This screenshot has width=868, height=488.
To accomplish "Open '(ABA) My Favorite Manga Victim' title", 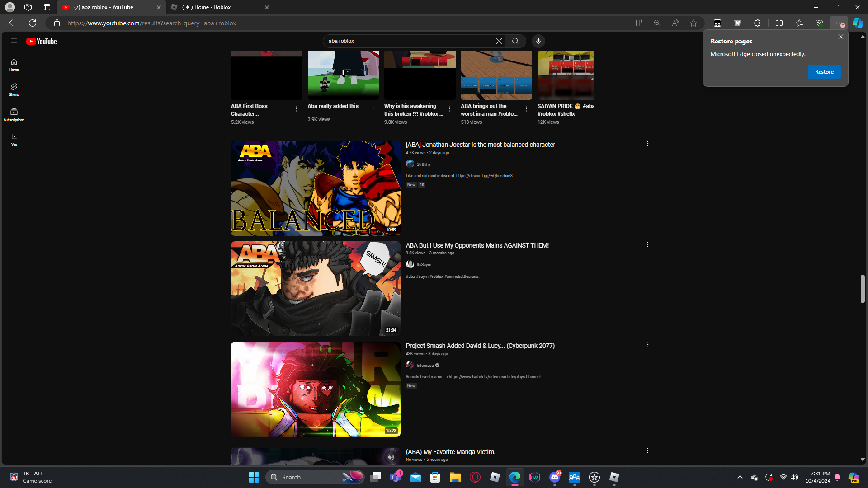I will tap(450, 452).
